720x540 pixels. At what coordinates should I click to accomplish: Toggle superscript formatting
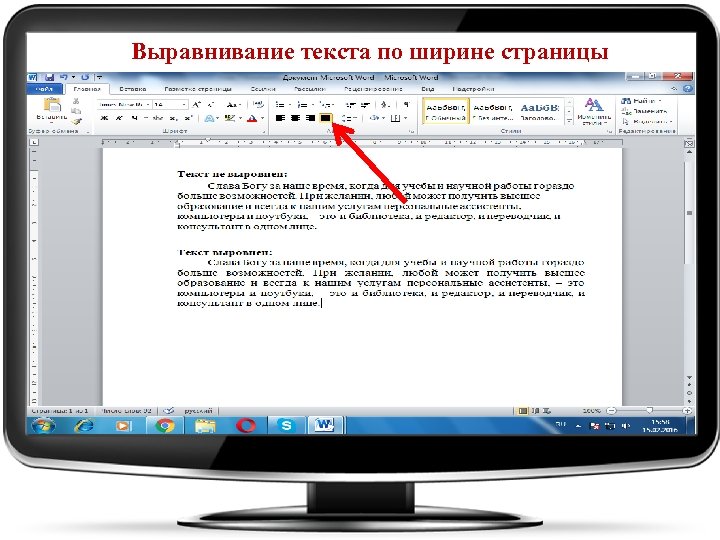[188, 118]
